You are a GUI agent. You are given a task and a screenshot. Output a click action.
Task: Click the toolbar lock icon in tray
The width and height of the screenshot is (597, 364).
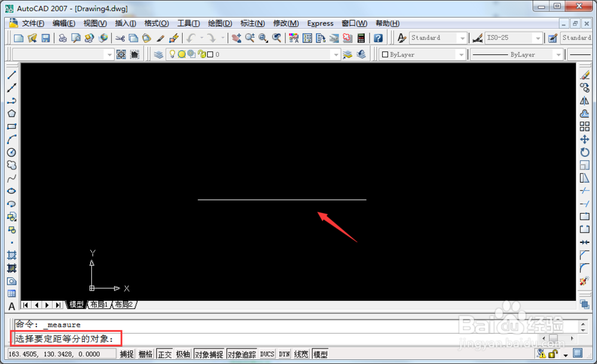pyautogui.click(x=553, y=354)
